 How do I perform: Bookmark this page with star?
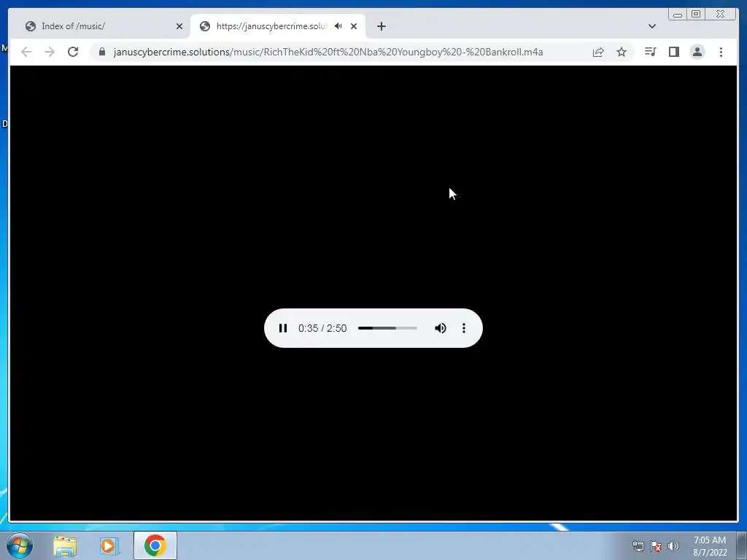coord(622,52)
